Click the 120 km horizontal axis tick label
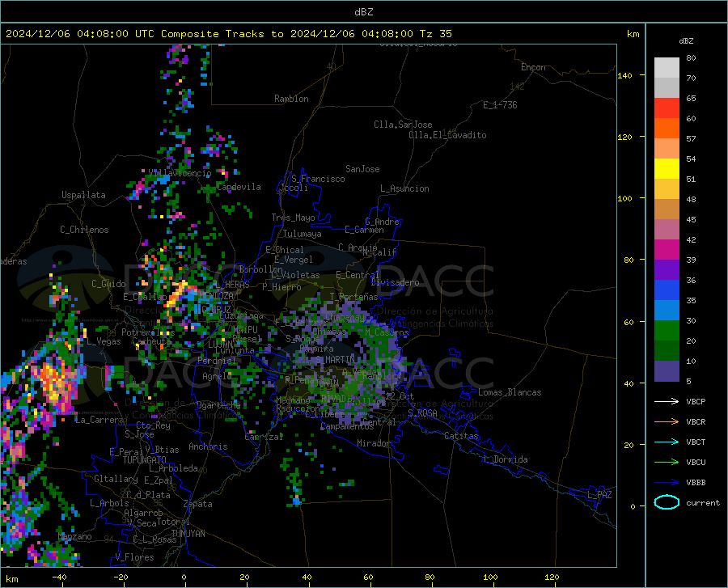 552,577
